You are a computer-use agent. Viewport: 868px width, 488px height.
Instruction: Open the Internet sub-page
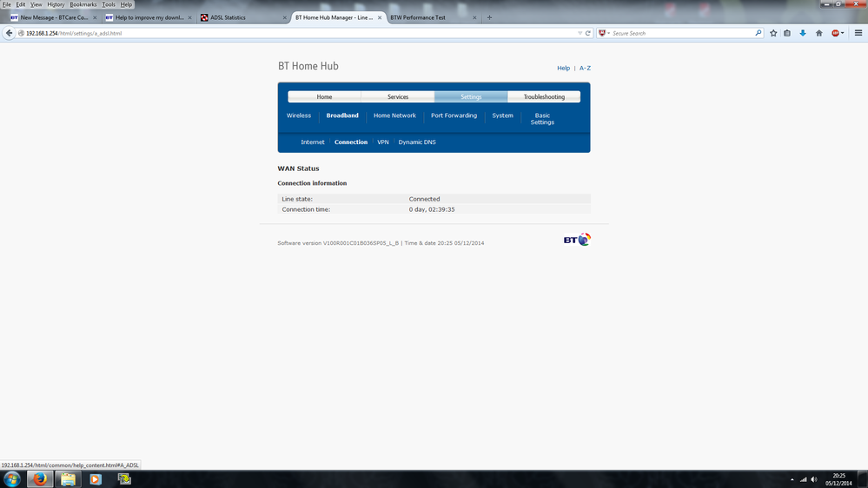pyautogui.click(x=313, y=142)
